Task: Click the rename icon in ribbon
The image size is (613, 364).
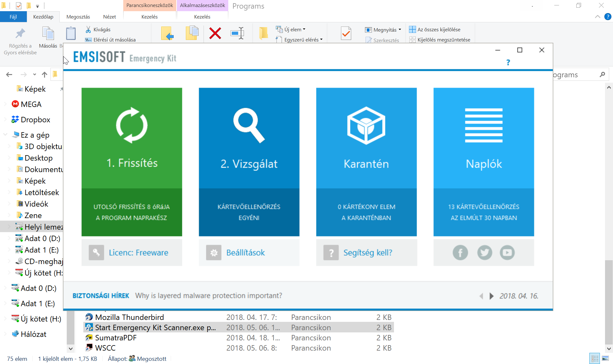Action: (x=237, y=33)
